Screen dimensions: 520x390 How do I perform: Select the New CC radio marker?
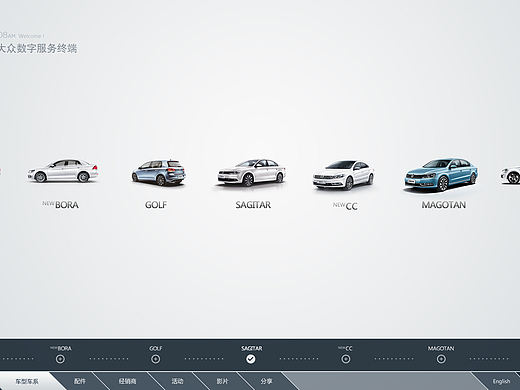[346, 359]
